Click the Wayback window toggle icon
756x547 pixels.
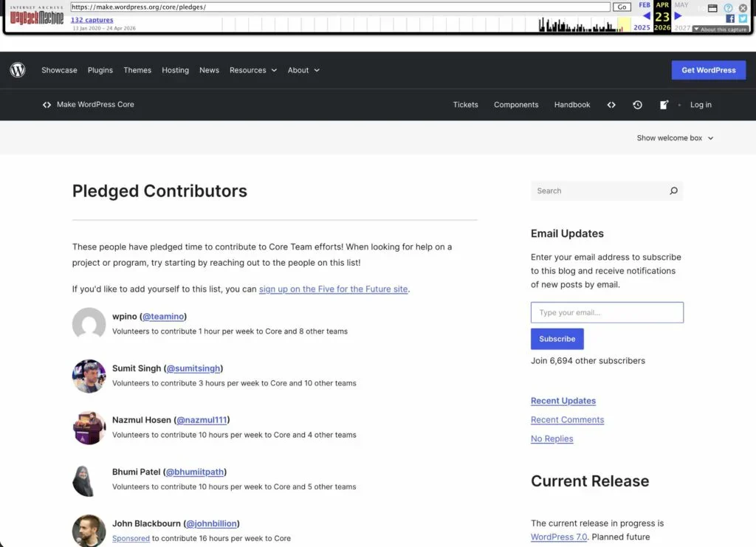pos(712,7)
